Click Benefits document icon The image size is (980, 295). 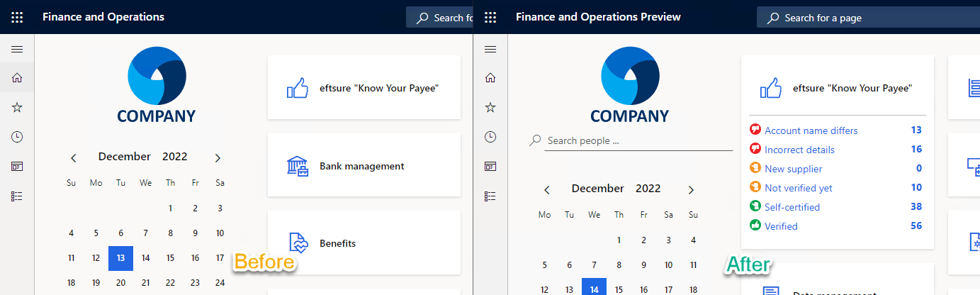pos(298,243)
